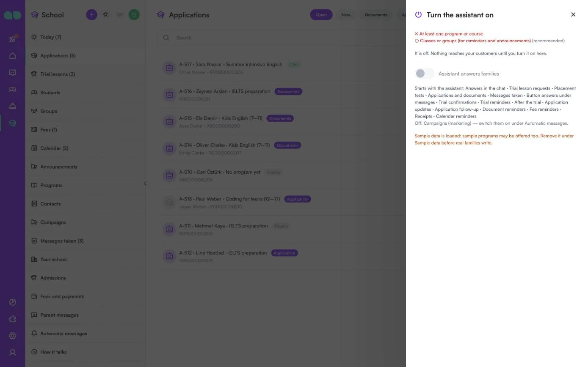Click the bot avatar on the A-S17 Sara Nasser row
Viewport: 588px width, 367px height.
tap(169, 68)
